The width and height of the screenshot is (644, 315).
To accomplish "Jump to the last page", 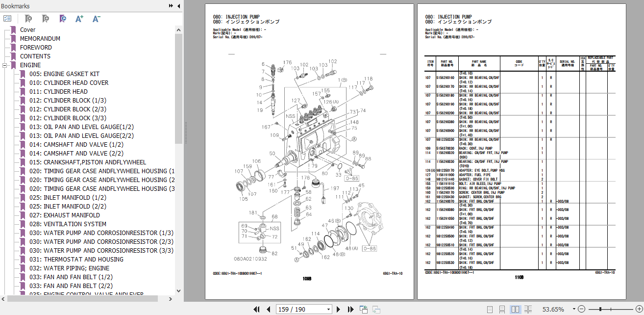I will [350, 309].
